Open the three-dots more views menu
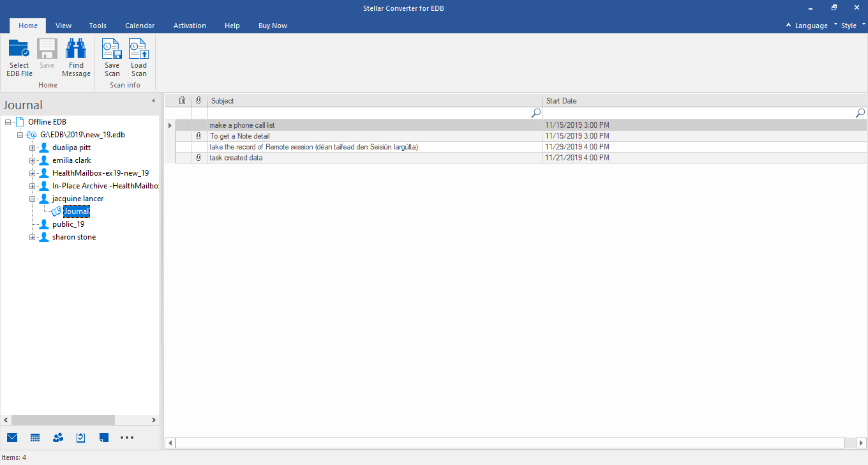 coord(127,438)
